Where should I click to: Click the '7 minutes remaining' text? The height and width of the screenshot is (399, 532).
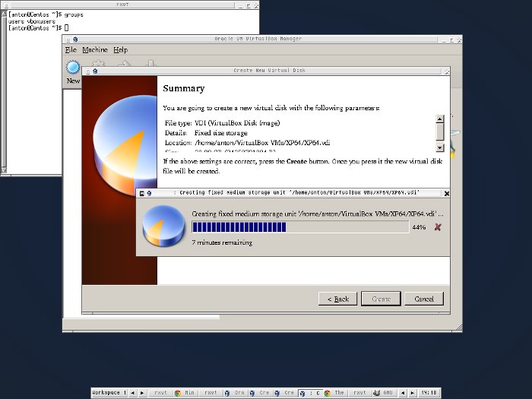pos(222,242)
